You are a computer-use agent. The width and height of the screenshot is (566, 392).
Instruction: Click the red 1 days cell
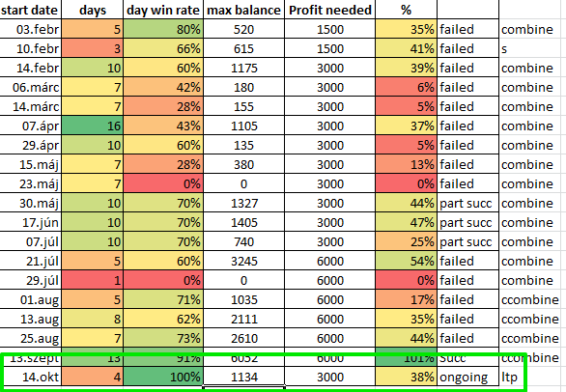tap(93, 280)
